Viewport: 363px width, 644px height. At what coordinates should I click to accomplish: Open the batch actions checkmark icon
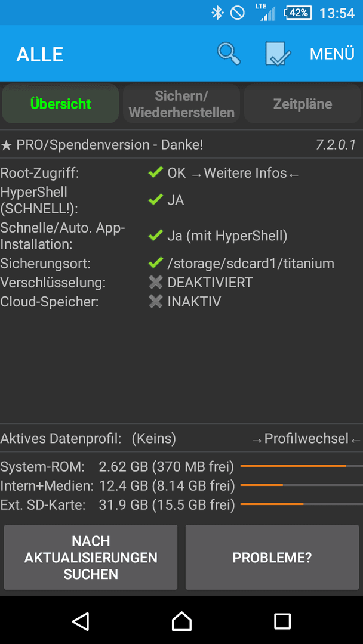(278, 54)
